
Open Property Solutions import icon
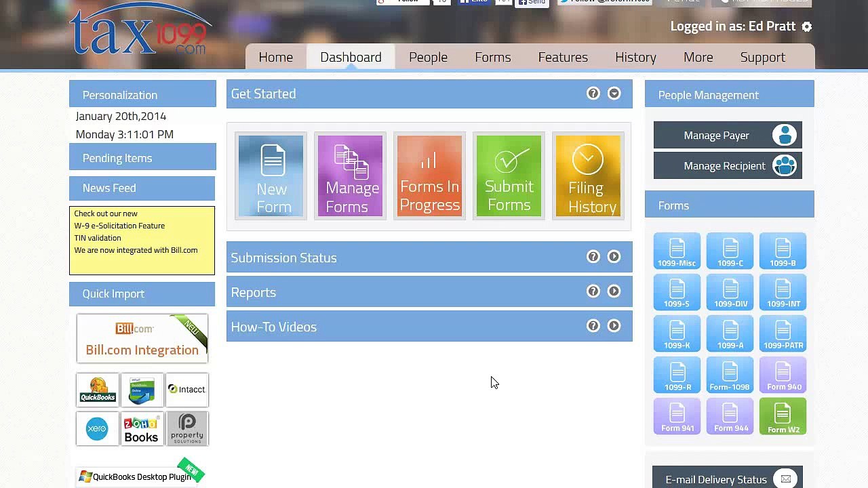(187, 428)
